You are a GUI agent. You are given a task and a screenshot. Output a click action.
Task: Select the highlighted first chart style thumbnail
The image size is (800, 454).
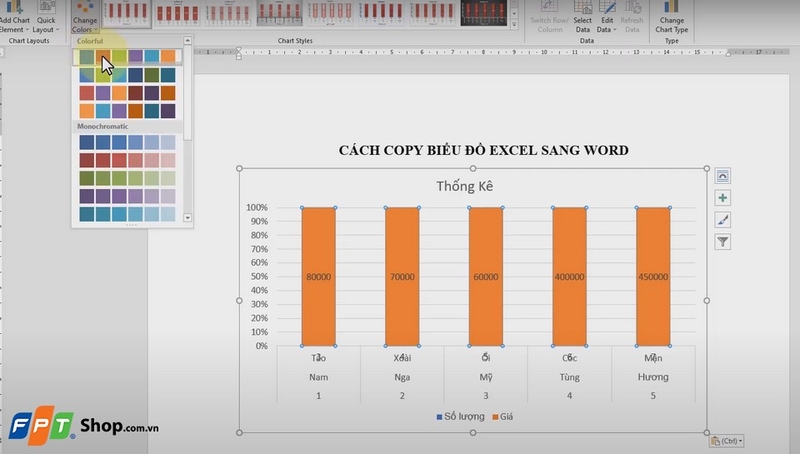[x=127, y=14]
